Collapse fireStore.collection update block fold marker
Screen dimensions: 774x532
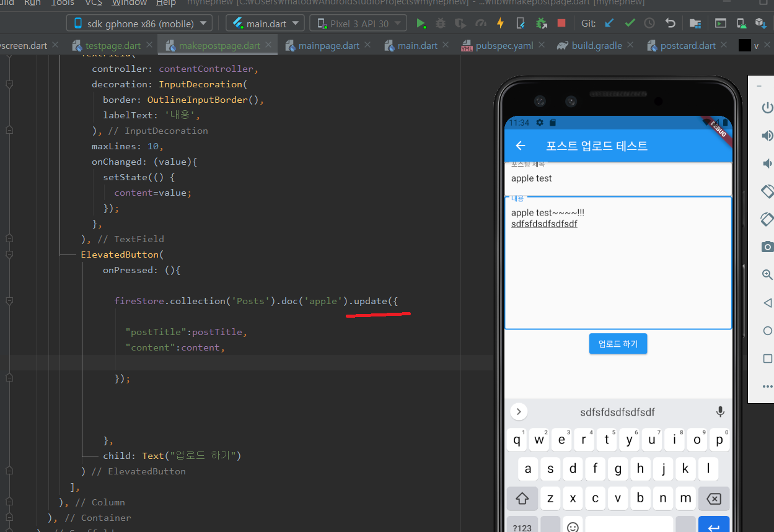click(9, 301)
